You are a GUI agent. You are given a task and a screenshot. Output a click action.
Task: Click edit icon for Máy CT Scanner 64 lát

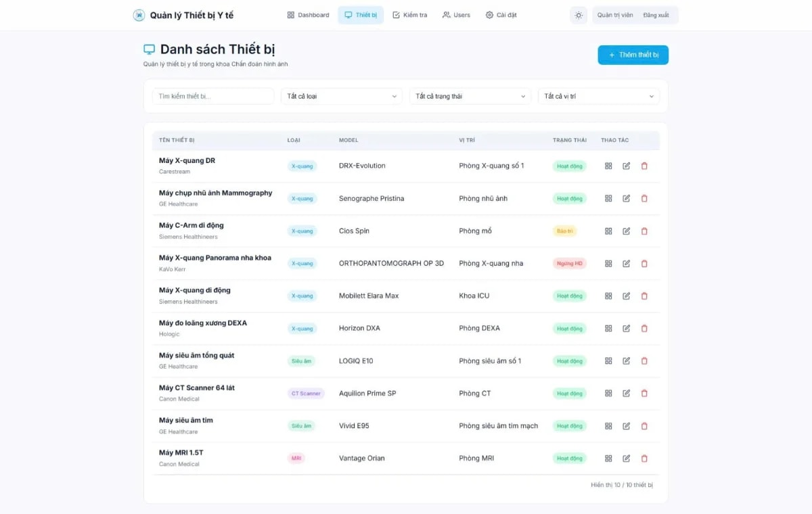point(627,393)
